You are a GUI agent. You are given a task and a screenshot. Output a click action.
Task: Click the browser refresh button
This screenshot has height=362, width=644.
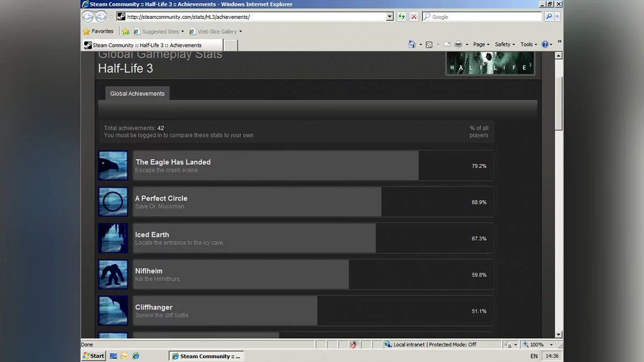(401, 17)
